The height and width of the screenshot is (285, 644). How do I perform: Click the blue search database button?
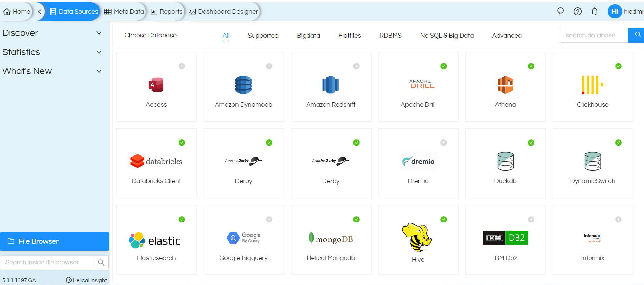tap(636, 35)
